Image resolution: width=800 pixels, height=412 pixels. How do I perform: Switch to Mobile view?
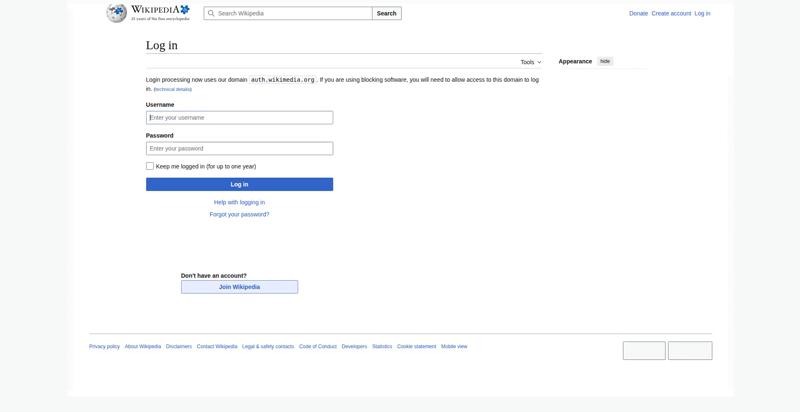[454, 347]
